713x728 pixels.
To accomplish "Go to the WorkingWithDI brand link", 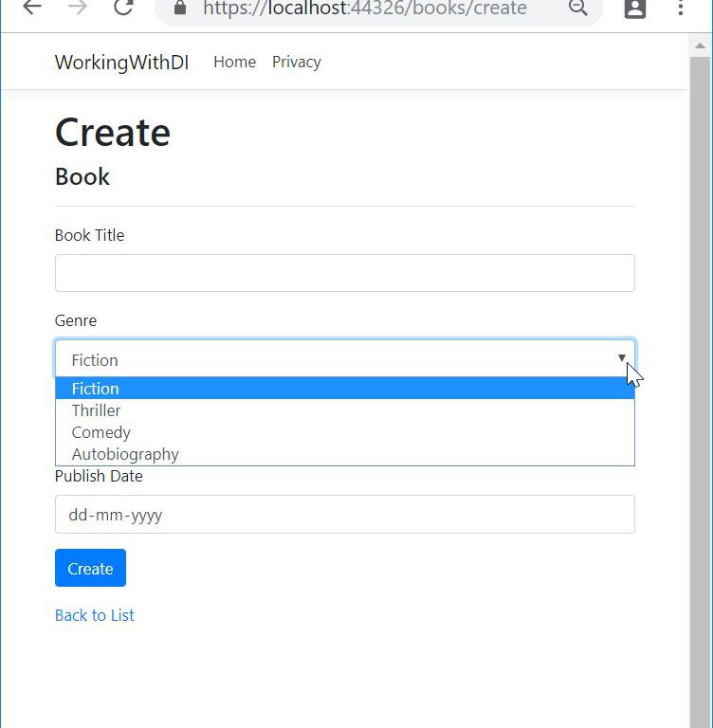I will pos(121,63).
